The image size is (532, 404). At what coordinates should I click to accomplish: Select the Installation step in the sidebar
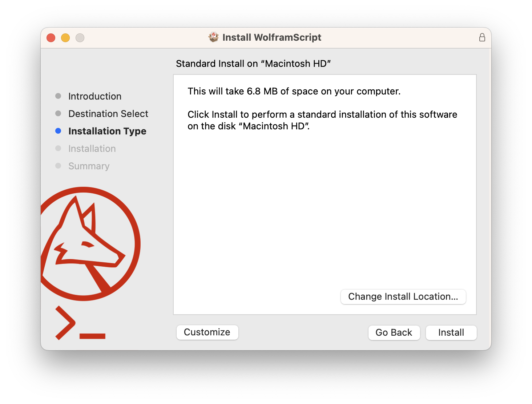click(x=92, y=148)
